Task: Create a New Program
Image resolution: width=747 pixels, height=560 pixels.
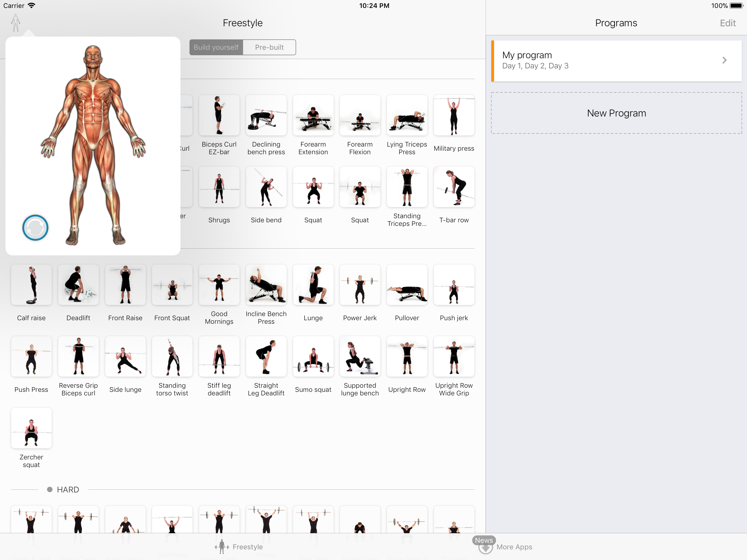Action: [616, 113]
